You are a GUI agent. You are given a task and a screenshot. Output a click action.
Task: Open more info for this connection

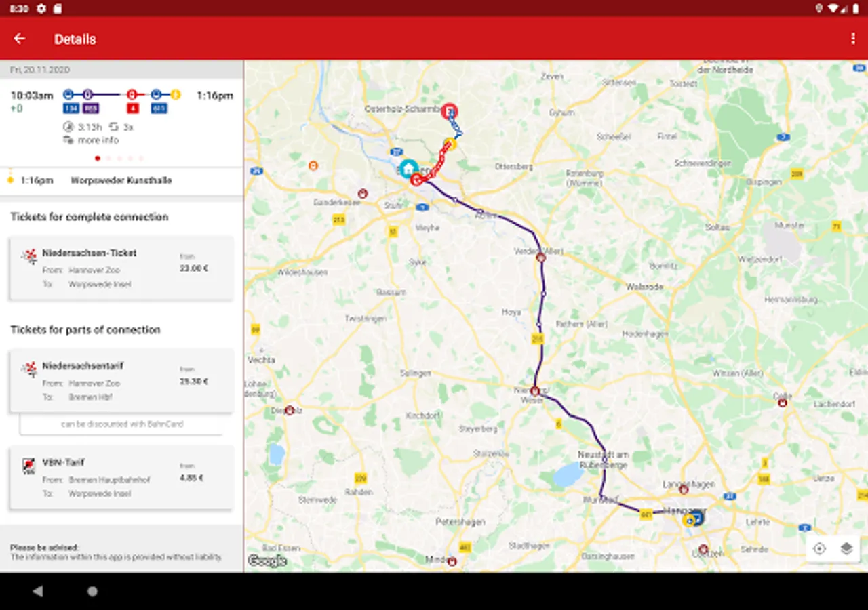tap(92, 140)
